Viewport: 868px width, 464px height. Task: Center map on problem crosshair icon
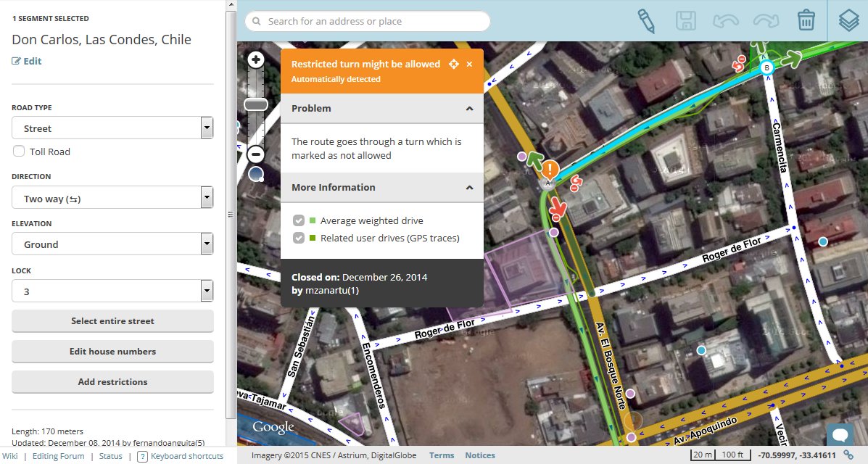[x=453, y=65]
